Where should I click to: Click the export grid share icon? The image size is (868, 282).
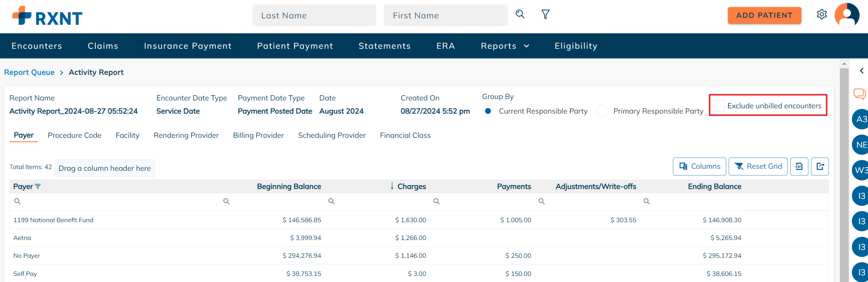[x=820, y=166]
